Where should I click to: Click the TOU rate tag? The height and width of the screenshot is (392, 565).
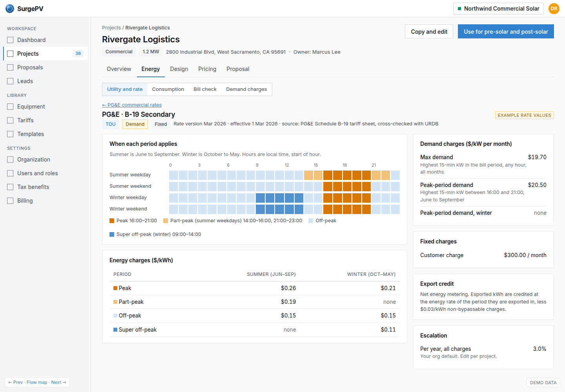coord(111,124)
